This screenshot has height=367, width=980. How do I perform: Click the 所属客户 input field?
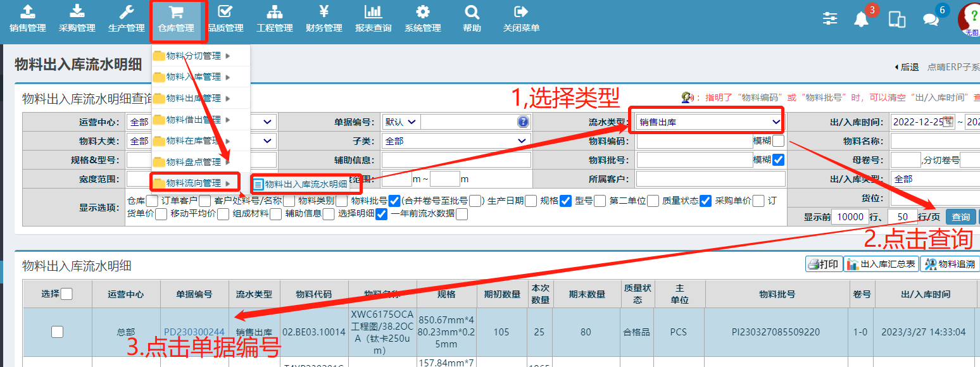point(710,179)
